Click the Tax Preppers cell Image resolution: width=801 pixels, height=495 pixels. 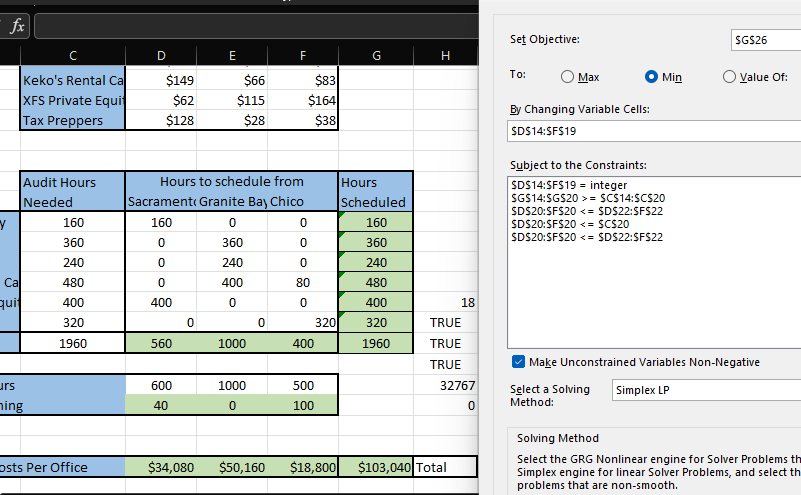click(73, 120)
